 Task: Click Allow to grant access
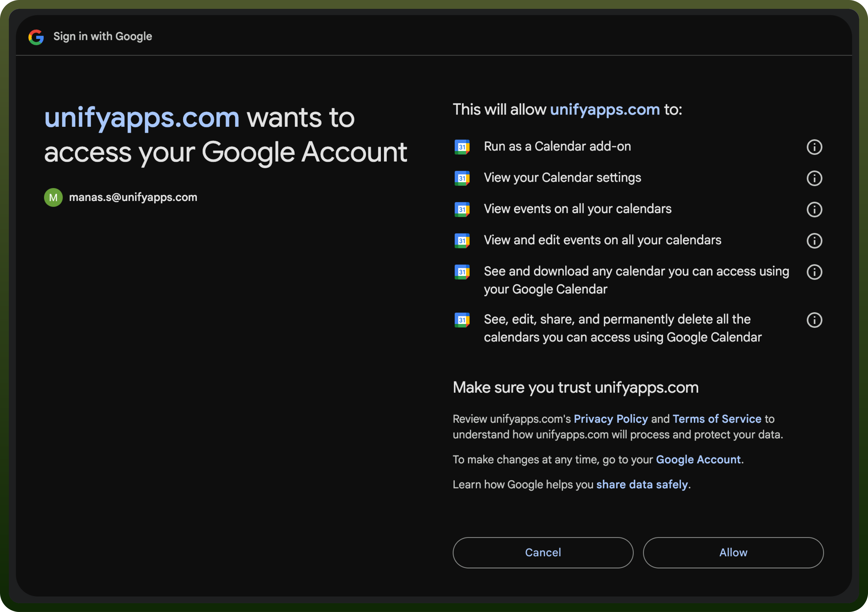(733, 552)
